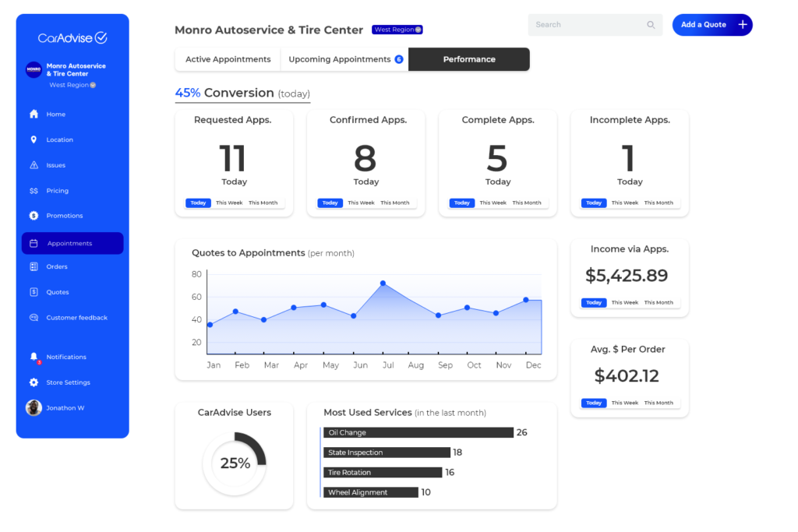Screen dimensions: 798x532
Task: Set Requested Apps. to Today
Action: coord(198,203)
